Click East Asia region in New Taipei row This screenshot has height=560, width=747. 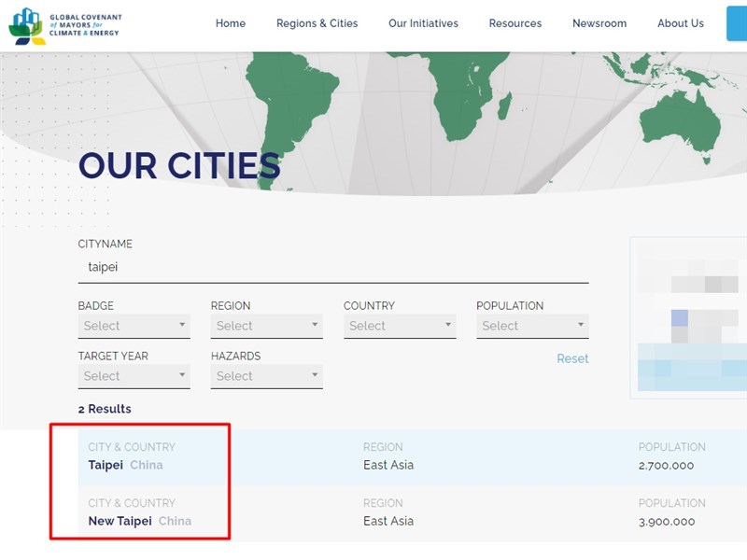pyautogui.click(x=388, y=522)
